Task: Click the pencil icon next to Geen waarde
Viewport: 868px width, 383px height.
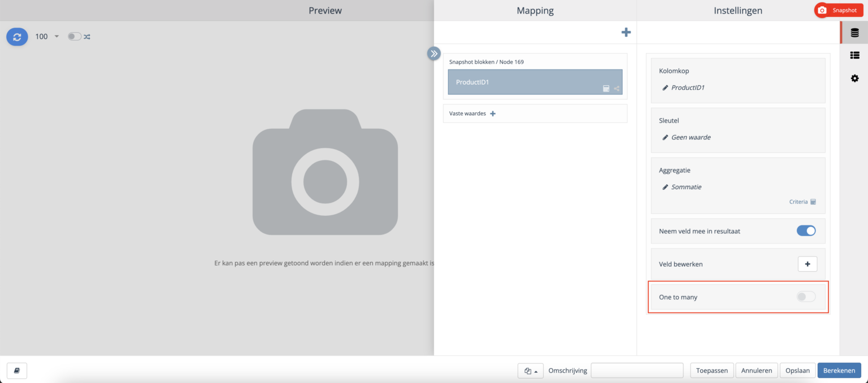Action: coord(665,137)
